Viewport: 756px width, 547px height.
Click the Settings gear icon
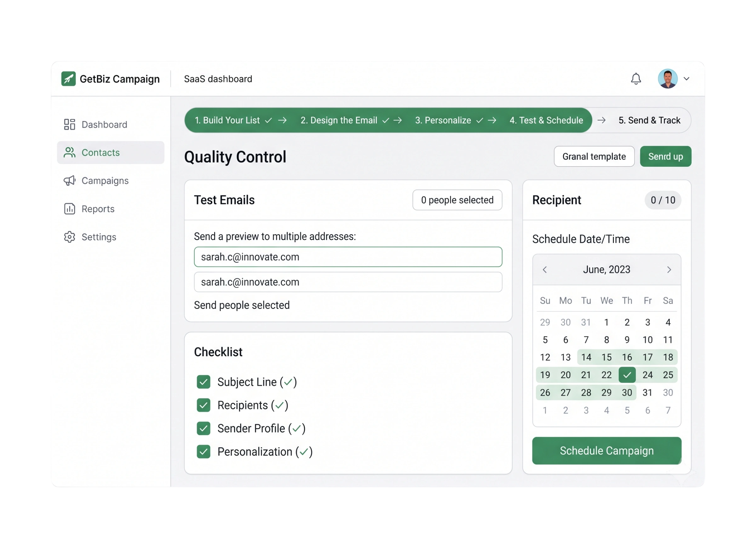pos(69,237)
